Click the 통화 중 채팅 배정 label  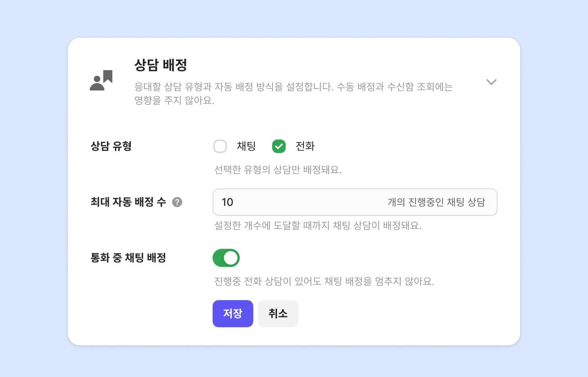(x=128, y=258)
